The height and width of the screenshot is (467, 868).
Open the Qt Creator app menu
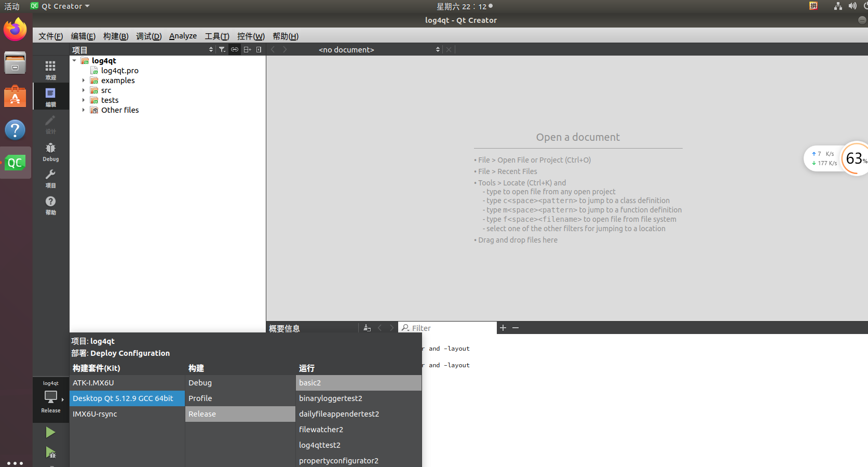(x=60, y=6)
